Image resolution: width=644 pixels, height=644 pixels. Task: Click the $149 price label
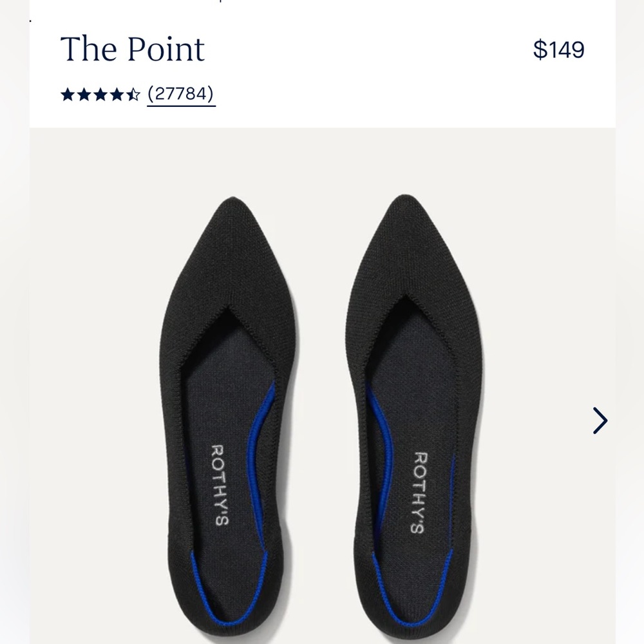(x=558, y=49)
